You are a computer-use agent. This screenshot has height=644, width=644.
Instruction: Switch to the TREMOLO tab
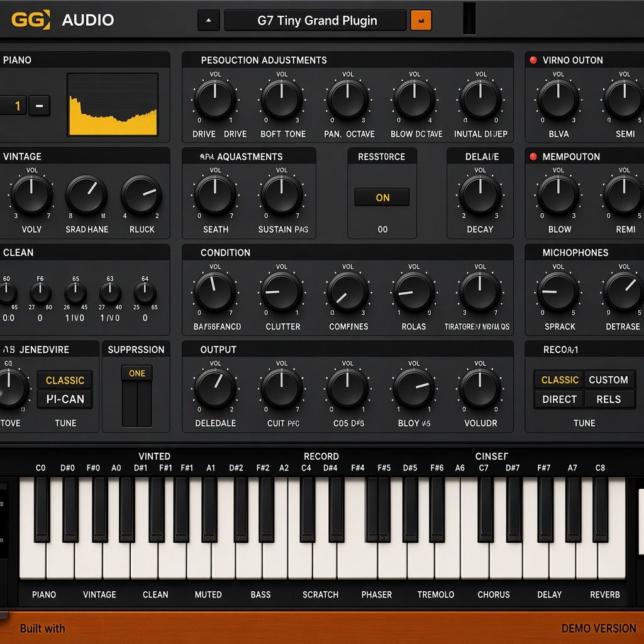pos(436,594)
